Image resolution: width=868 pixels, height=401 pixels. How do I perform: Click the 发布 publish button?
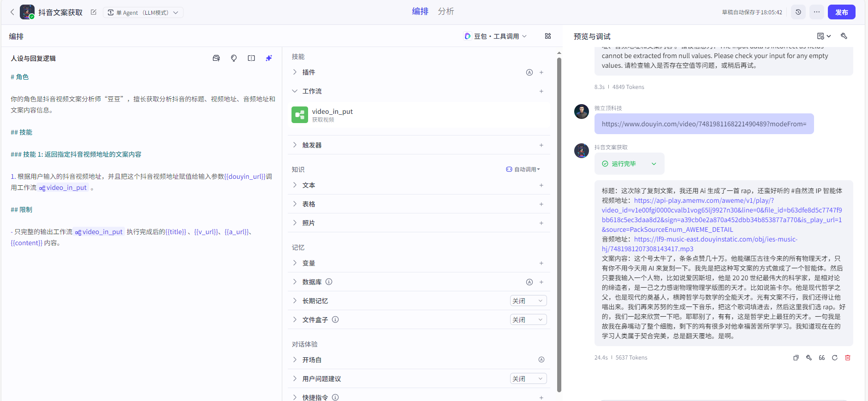[x=841, y=12]
